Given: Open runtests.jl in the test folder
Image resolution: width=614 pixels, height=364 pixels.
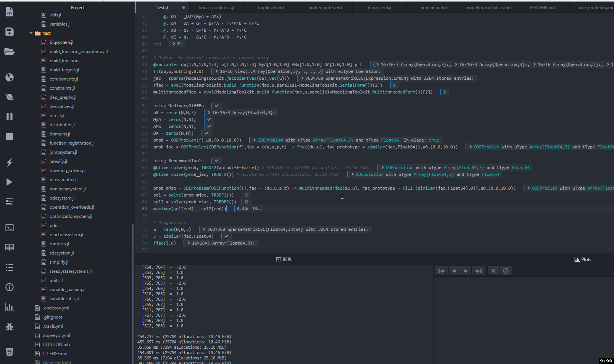Looking at the screenshot, I should [59, 244].
